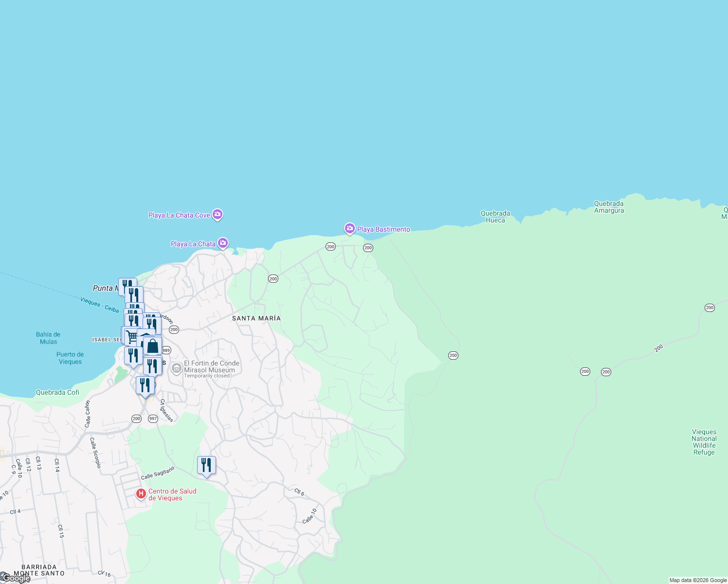Image resolution: width=728 pixels, height=584 pixels.
Task: Select the Calle Scorpio street label
Action: click(x=95, y=453)
